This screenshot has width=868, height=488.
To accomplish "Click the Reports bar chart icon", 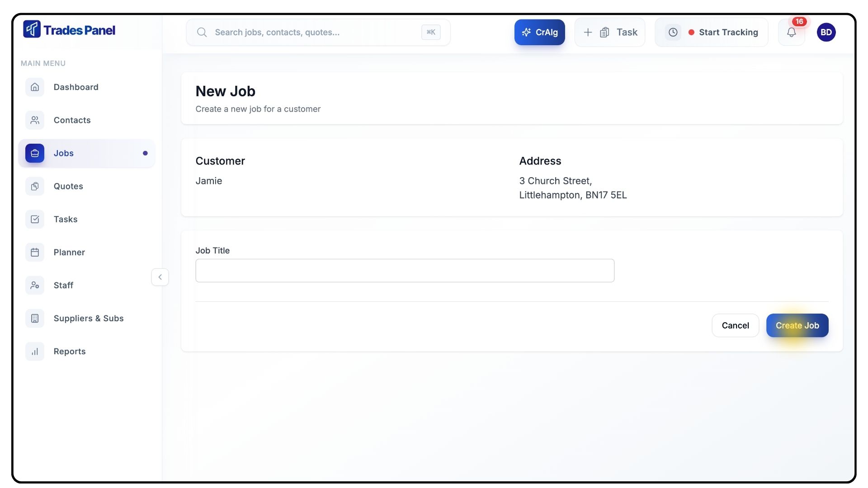I will pyautogui.click(x=35, y=352).
